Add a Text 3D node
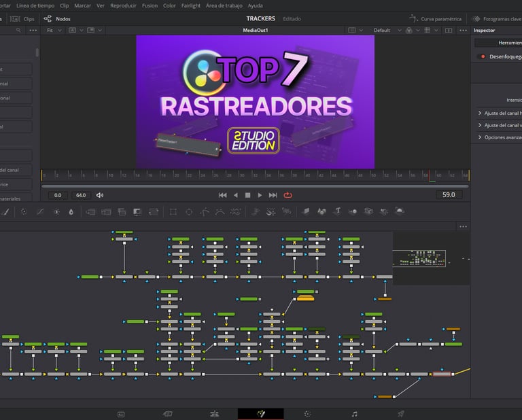The width and height of the screenshot is (522, 420). click(x=338, y=211)
